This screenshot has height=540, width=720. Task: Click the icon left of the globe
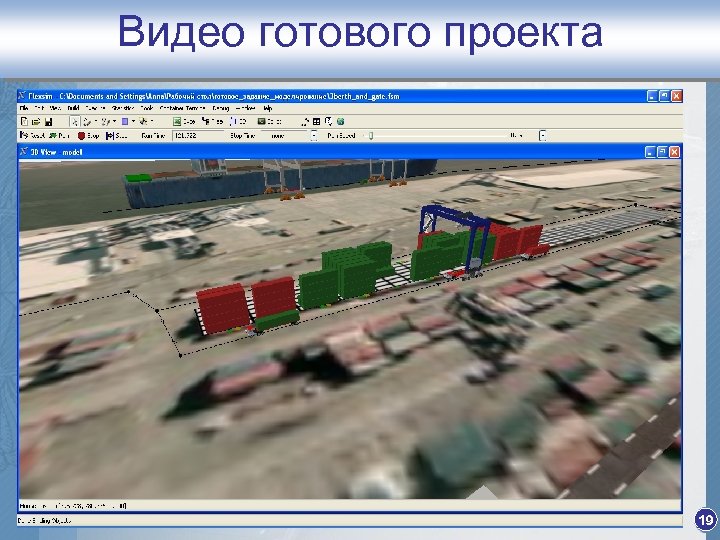pyautogui.click(x=328, y=122)
